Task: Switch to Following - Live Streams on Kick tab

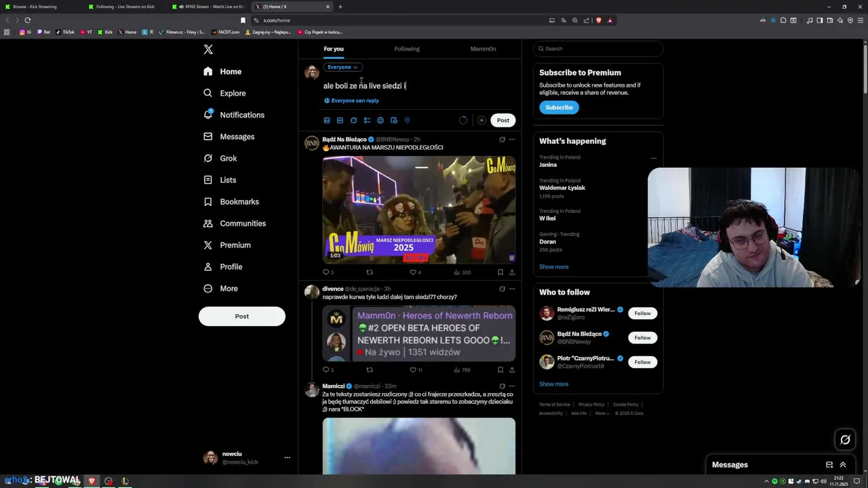Action: 125,7
